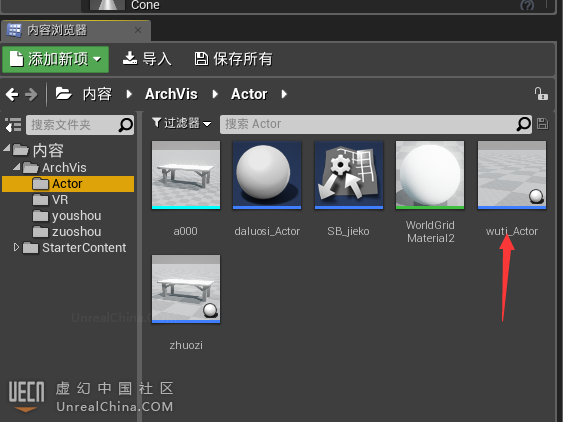The width and height of the screenshot is (563, 422).
Task: Select the Actor breadcrumb
Action: pyautogui.click(x=249, y=94)
